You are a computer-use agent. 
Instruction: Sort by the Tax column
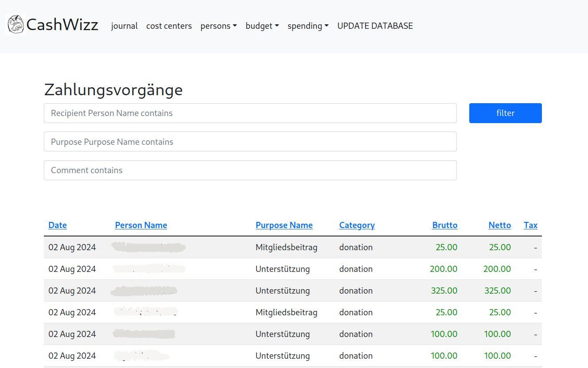coord(530,225)
